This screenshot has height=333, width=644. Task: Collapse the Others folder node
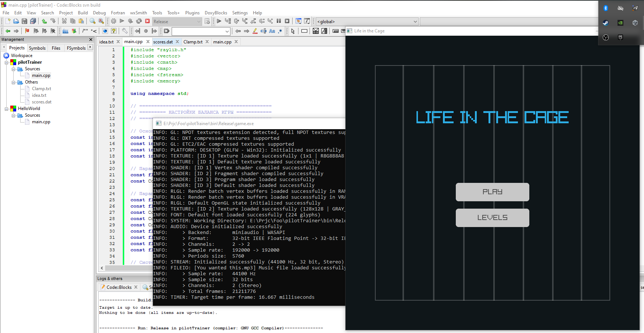14,82
